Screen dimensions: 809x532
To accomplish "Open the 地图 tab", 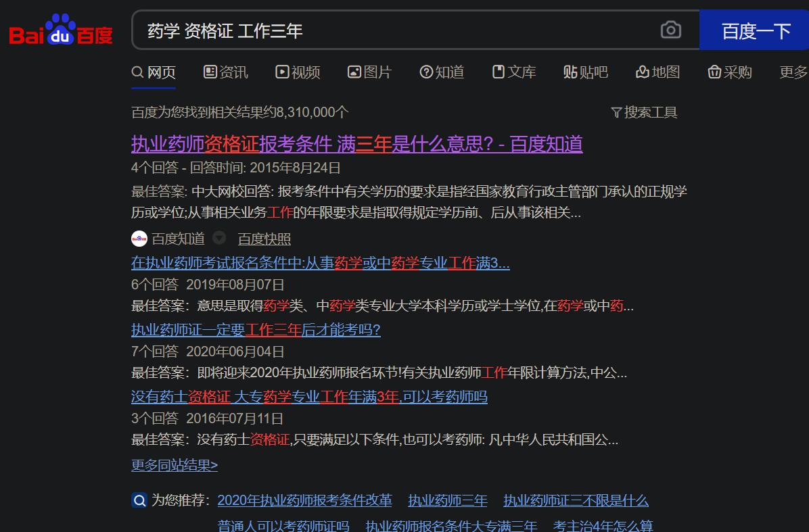I will [x=658, y=72].
